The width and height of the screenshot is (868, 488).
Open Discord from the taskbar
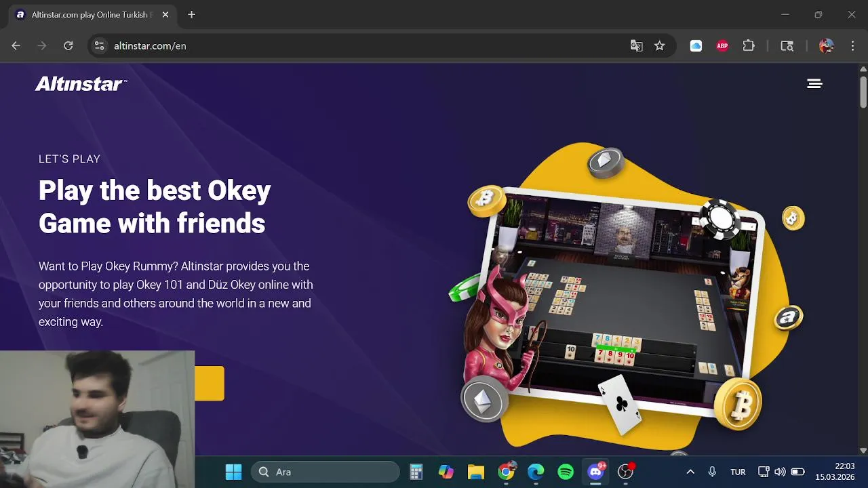tap(595, 472)
